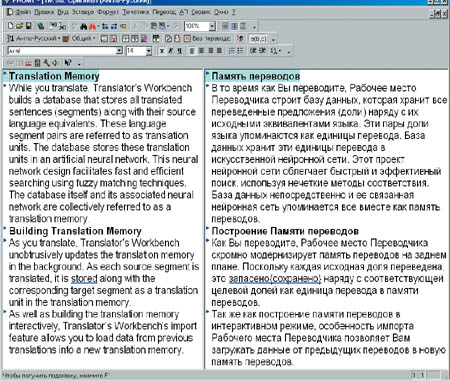Click the '1:1' status bar indicator
Screen dimensions: 450x381
pos(418,375)
